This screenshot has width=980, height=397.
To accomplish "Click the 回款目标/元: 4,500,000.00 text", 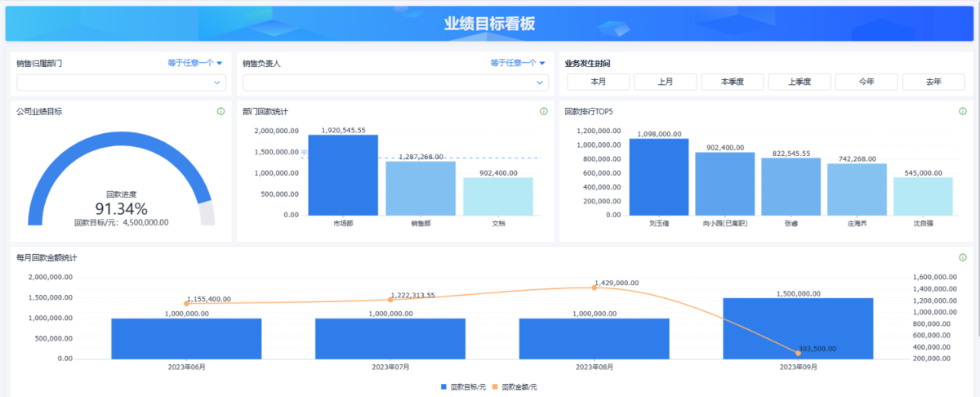I will (x=122, y=222).
